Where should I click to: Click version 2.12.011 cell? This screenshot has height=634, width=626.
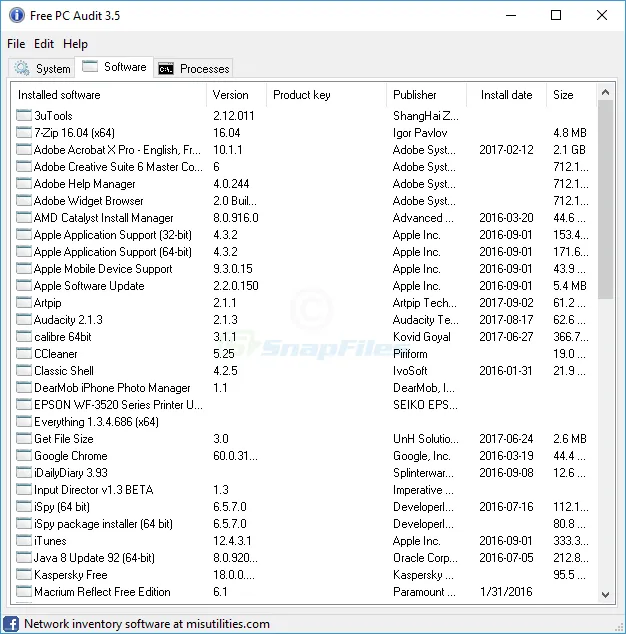point(234,116)
